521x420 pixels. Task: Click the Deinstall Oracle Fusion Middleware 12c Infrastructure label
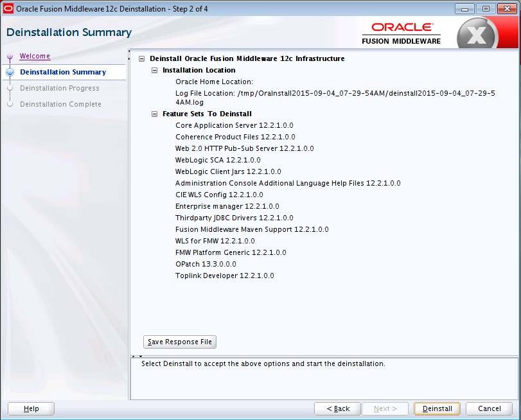point(247,59)
